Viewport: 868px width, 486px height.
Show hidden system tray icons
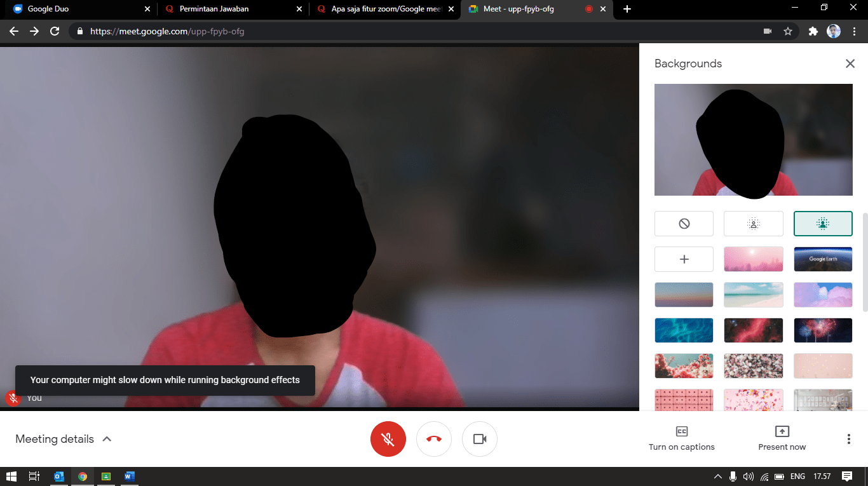(x=718, y=476)
